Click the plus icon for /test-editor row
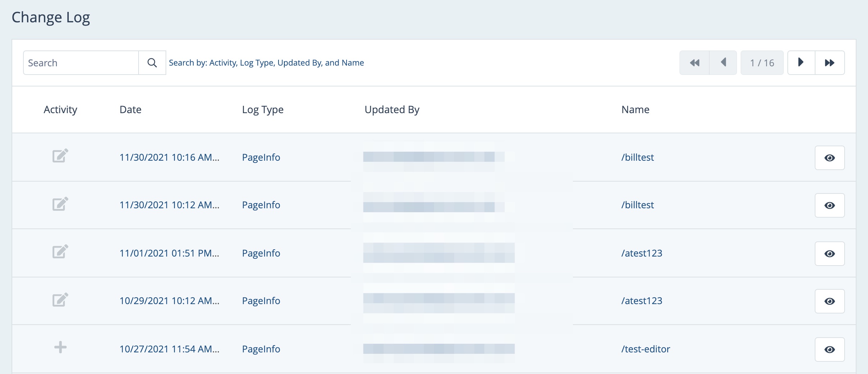Screen dimensions: 868x374 [x=60, y=347]
